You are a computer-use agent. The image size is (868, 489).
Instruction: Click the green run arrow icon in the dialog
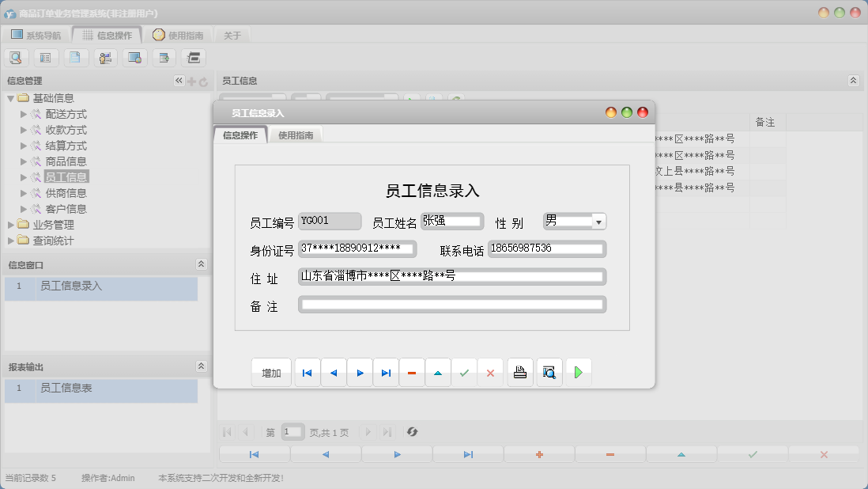[x=578, y=372]
